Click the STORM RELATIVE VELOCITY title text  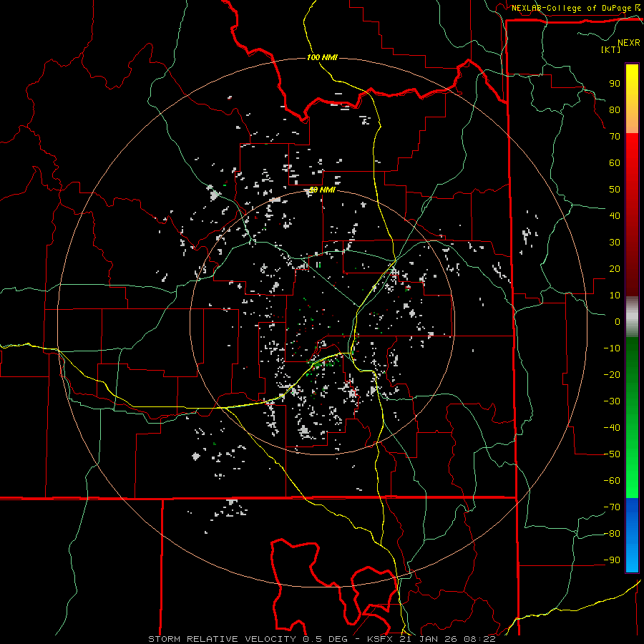click(223, 639)
